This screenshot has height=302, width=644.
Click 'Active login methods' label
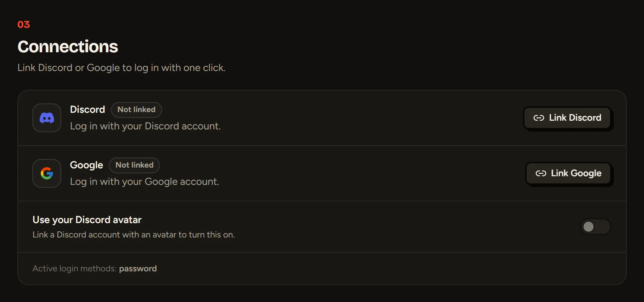point(75,268)
